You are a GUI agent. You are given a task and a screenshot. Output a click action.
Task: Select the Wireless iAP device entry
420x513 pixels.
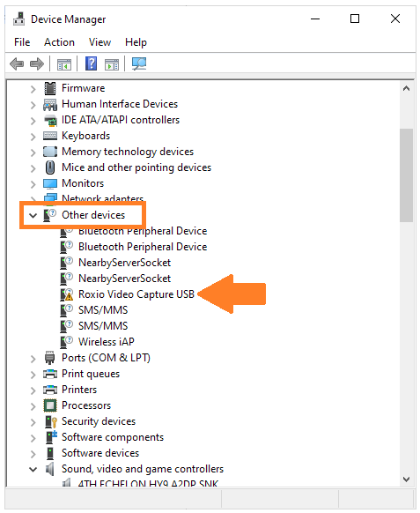pyautogui.click(x=107, y=342)
